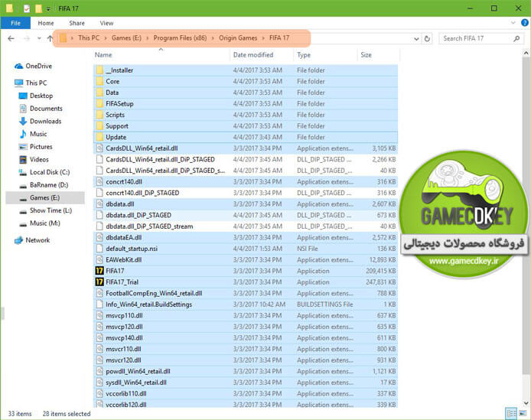The height and width of the screenshot is (420, 531).
Task: Open Music folder under This PC
Action: pos(33,134)
